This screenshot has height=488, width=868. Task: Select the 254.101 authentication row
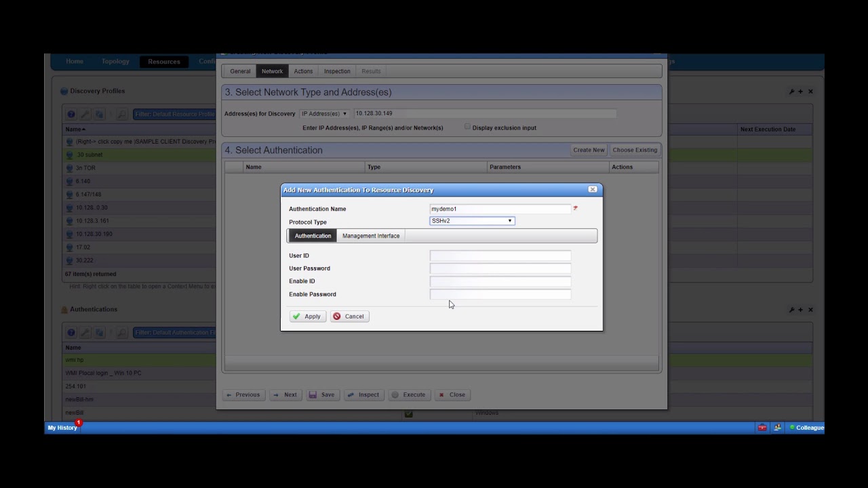click(140, 386)
